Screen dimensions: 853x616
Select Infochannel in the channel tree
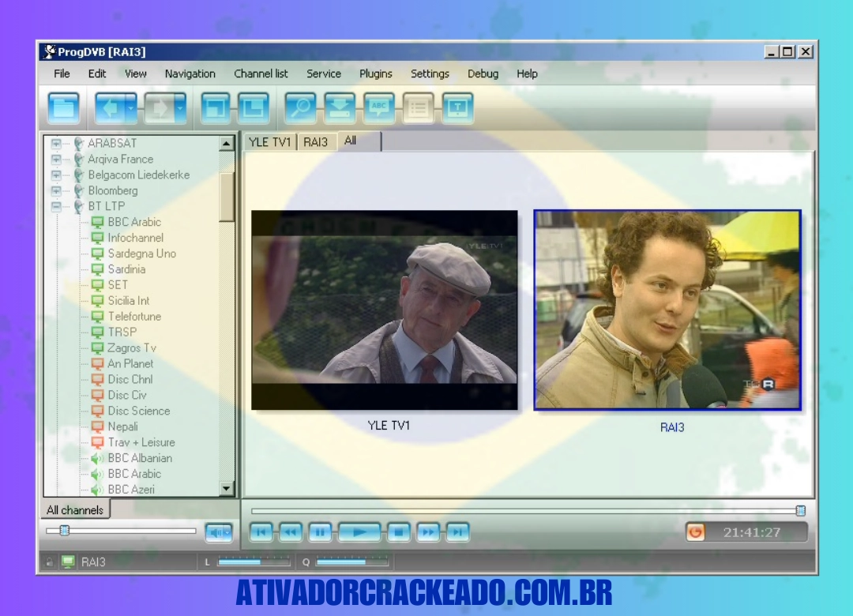point(136,238)
